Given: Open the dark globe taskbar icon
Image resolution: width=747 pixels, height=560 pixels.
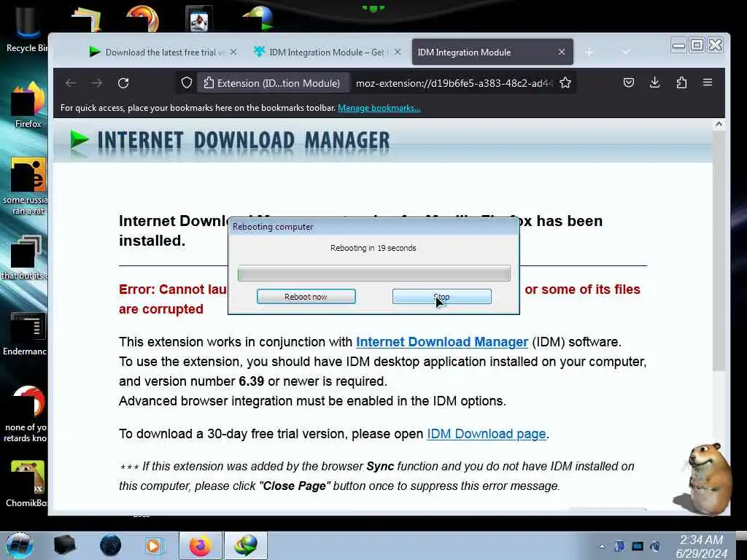Looking at the screenshot, I should click(x=110, y=545).
